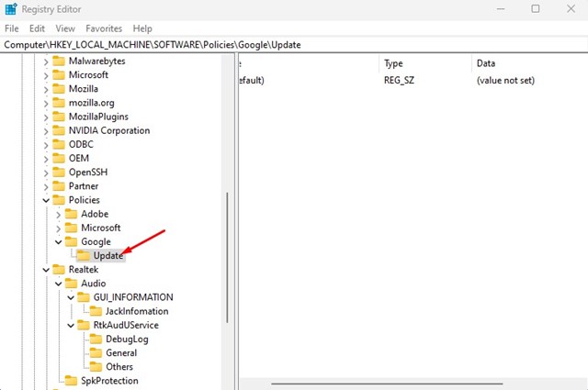Click the SpkProtection folder icon
The height and width of the screenshot is (390, 588).
[71, 381]
